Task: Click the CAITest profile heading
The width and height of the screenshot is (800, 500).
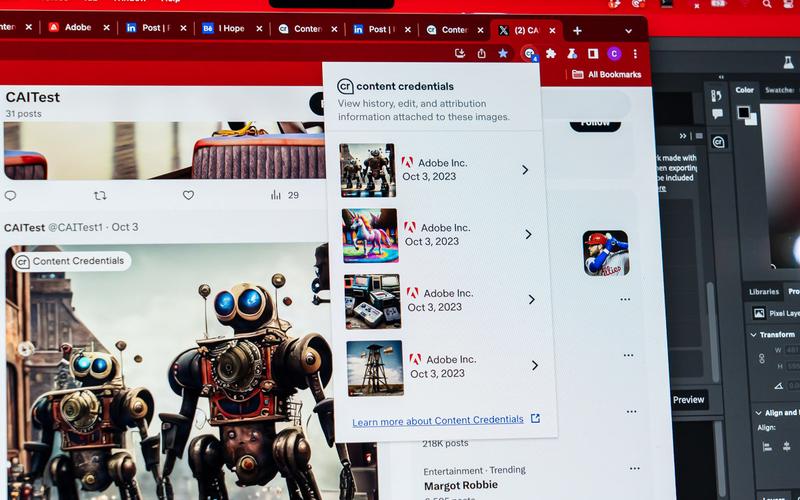Action: pyautogui.click(x=33, y=97)
